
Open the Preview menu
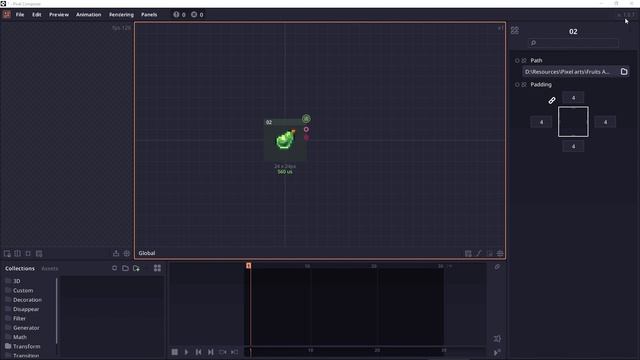click(59, 15)
